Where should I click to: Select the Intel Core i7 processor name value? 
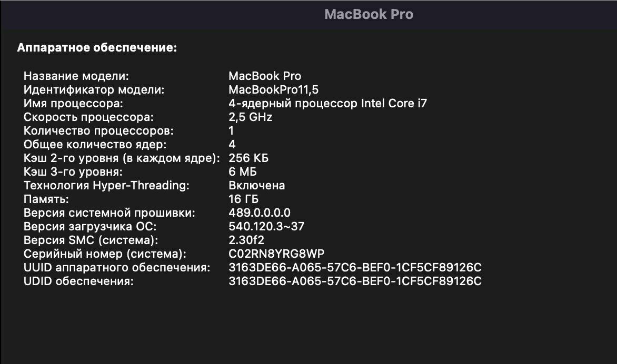[327, 103]
